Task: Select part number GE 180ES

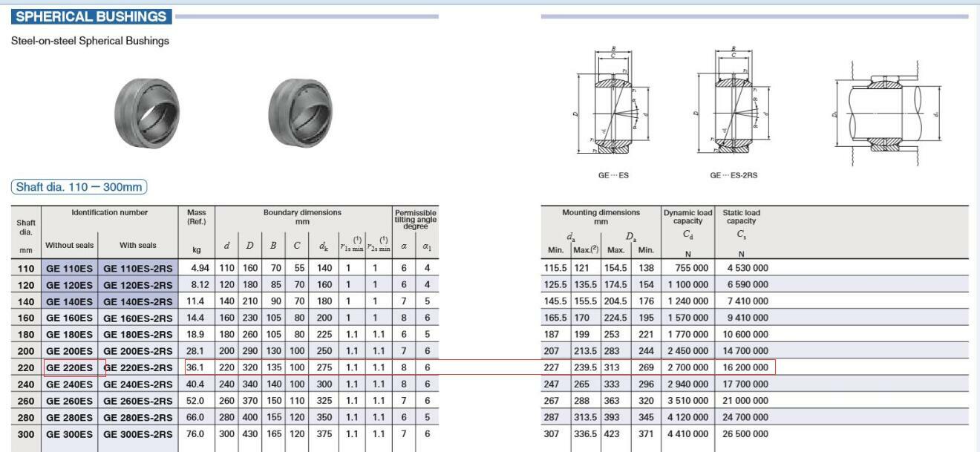Action: [x=70, y=335]
